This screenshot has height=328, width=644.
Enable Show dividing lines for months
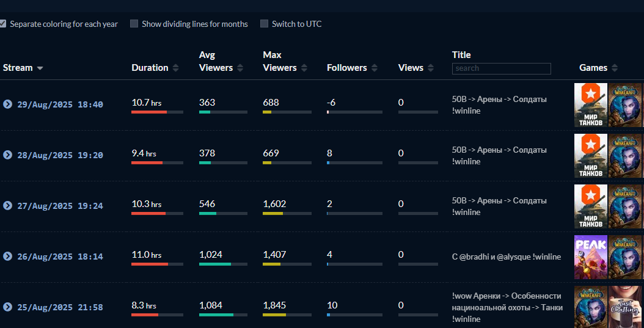[x=134, y=24]
